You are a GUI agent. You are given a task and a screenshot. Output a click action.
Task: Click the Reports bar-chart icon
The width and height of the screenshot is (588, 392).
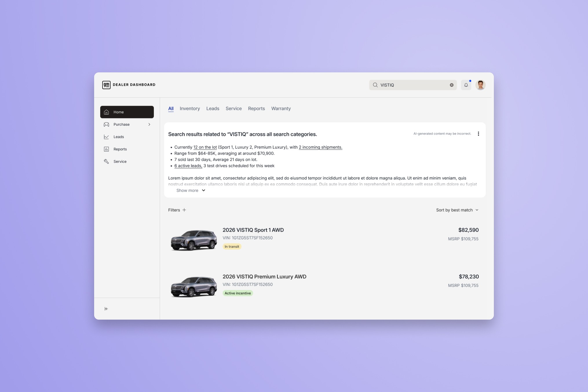[x=106, y=149]
